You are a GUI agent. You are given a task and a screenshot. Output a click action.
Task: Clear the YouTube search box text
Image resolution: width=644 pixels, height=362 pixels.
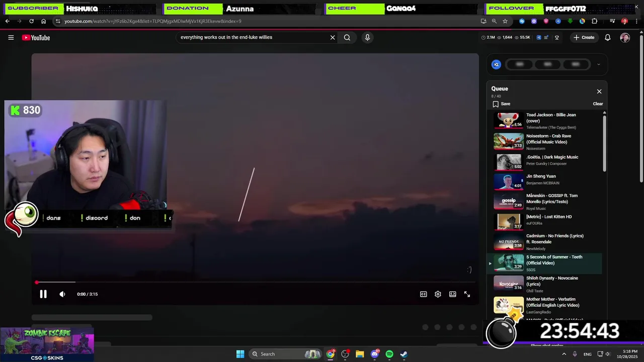pos(333,37)
